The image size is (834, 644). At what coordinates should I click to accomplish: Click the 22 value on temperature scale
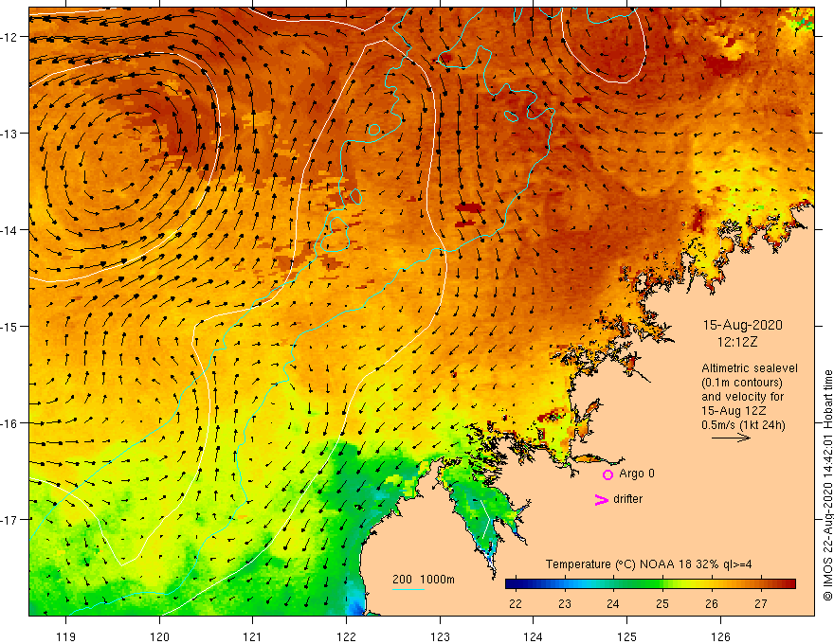coord(516,603)
